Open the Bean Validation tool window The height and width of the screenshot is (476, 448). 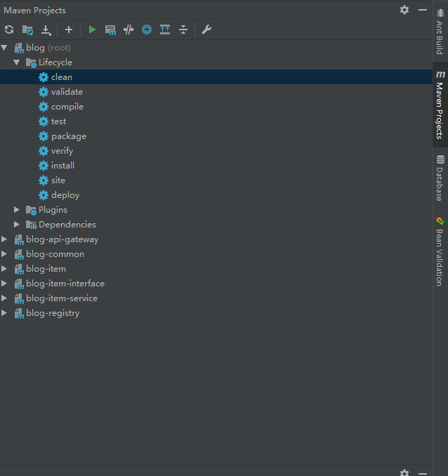440,251
